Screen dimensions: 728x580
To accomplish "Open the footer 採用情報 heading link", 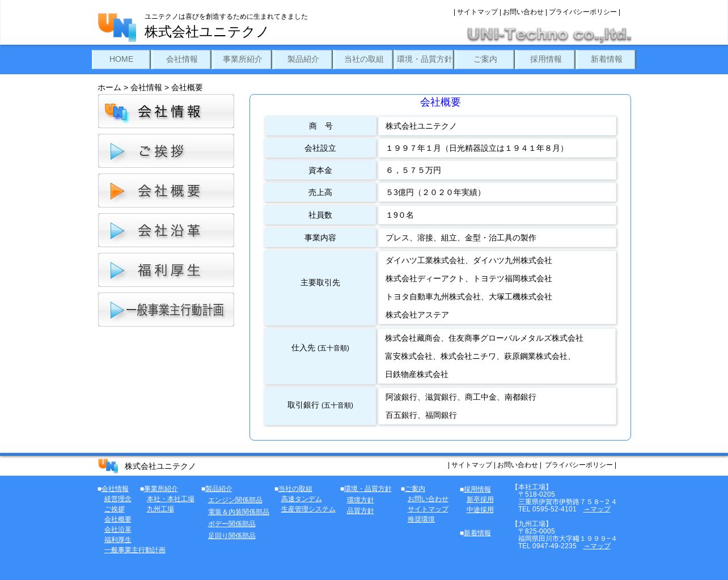I will (x=477, y=489).
